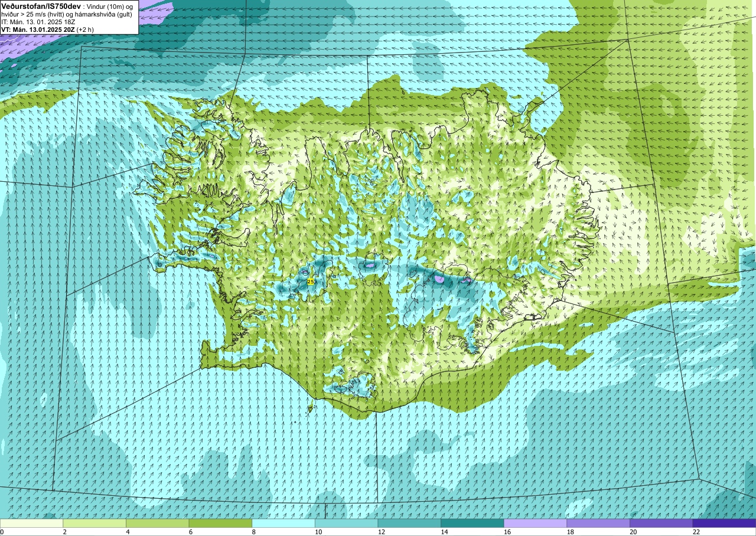Image resolution: width=756 pixels, height=536 pixels.
Task: Select the lavender 16–18 legend swatch
Action: point(535,523)
